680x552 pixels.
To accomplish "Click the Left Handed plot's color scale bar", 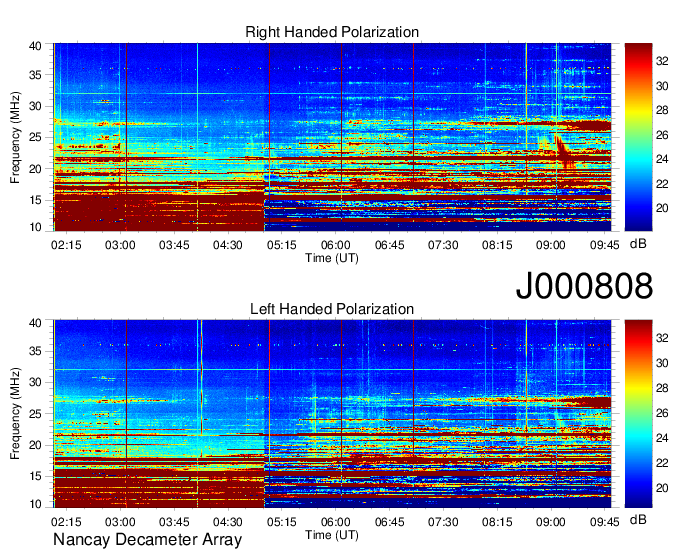I will (x=638, y=414).
